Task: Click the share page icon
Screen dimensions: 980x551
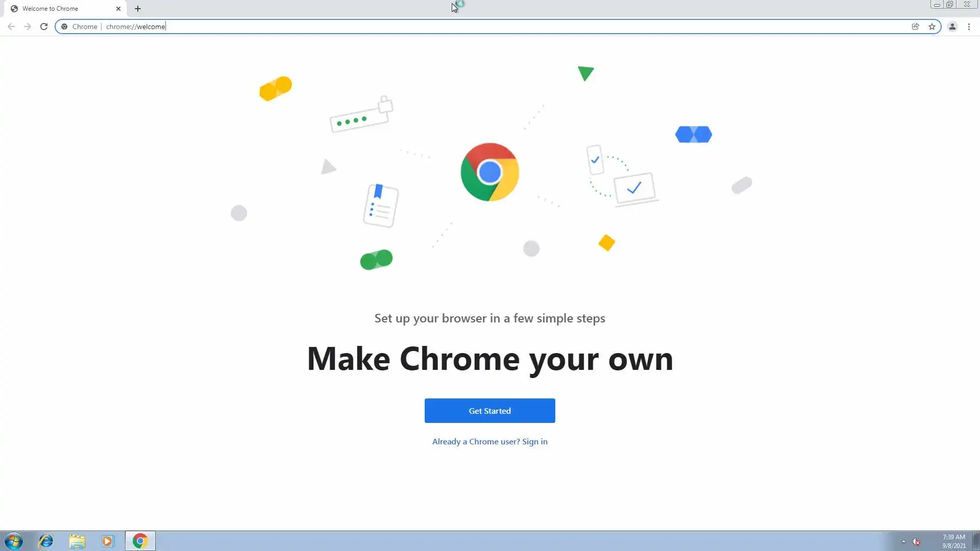Action: click(915, 27)
